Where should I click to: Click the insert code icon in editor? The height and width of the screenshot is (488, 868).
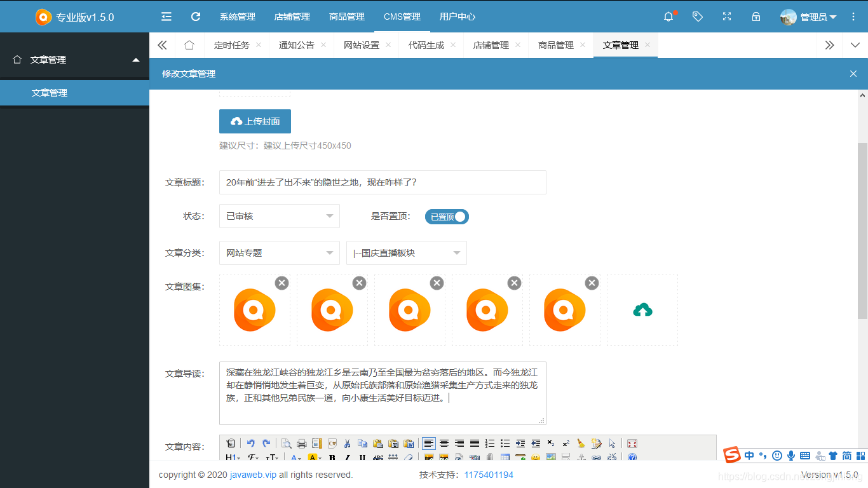tap(332, 444)
